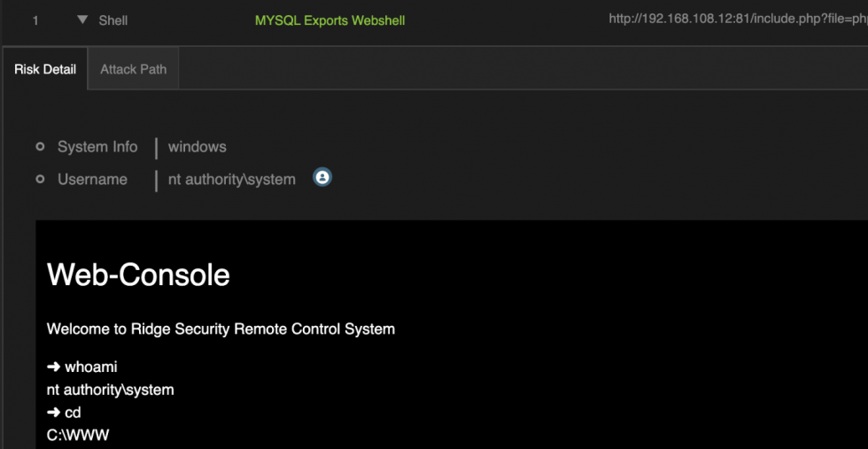Collapse the Shell row disclosure triangle

pos(82,19)
